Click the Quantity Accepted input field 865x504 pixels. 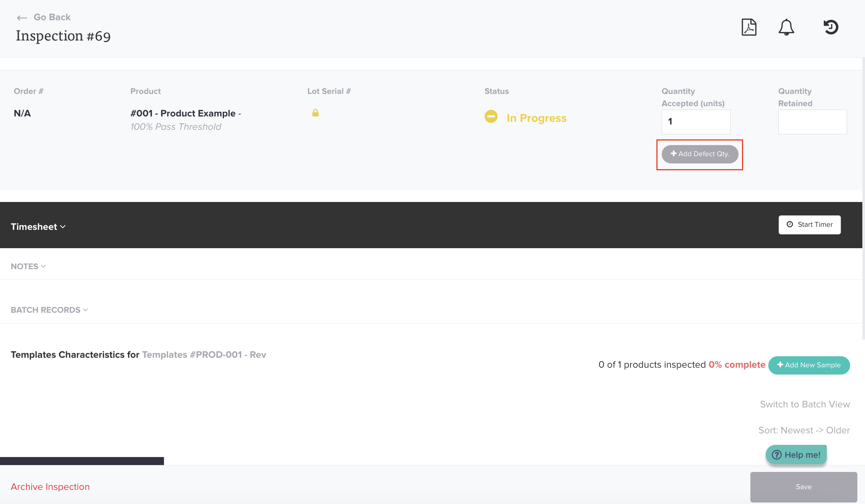point(696,122)
